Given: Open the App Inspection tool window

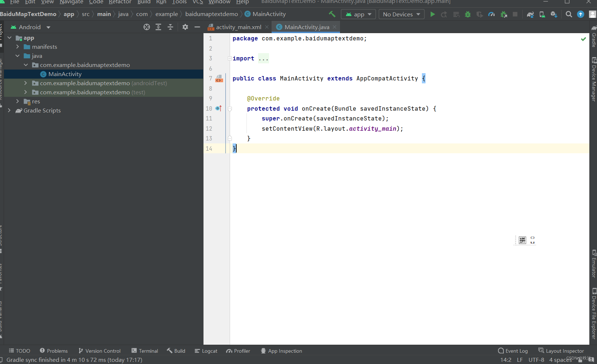Looking at the screenshot, I should [281, 351].
